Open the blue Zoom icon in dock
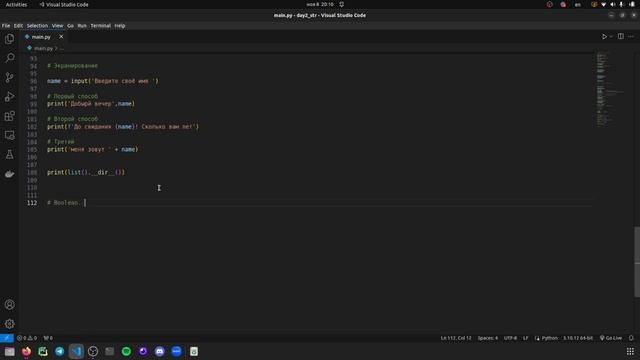The height and width of the screenshot is (360, 640). 176,351
